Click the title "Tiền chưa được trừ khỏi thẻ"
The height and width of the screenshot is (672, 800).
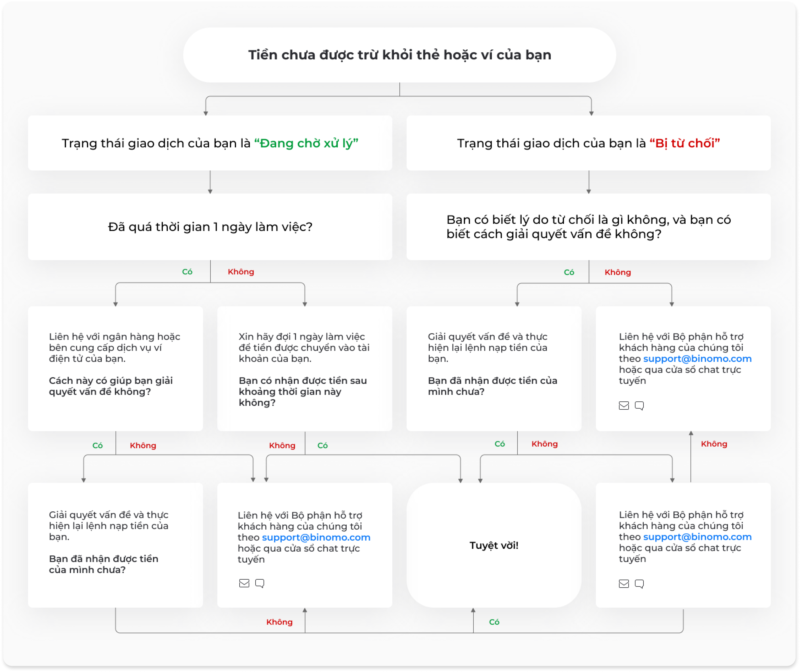[399, 55]
